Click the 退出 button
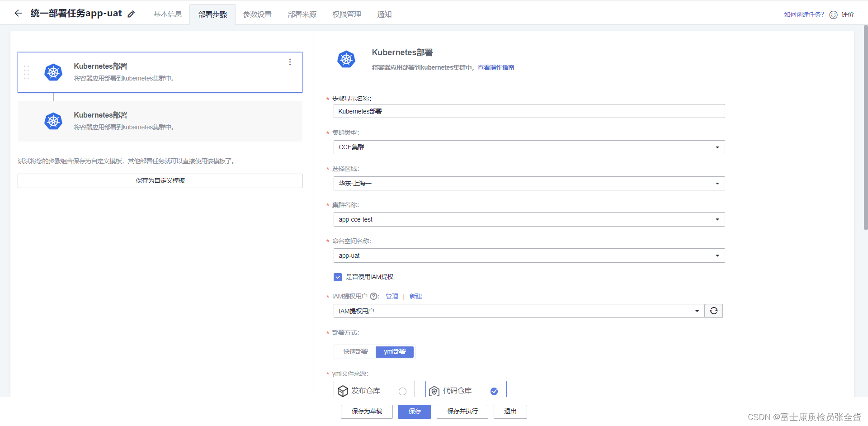The image size is (868, 426). click(510, 412)
